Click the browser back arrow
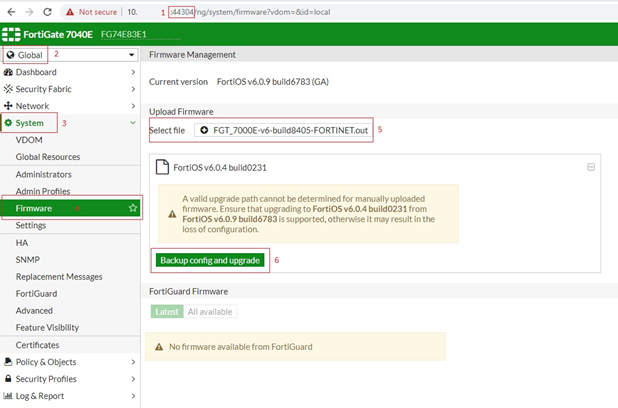Viewport: 618px width, 408px height. coord(11,12)
